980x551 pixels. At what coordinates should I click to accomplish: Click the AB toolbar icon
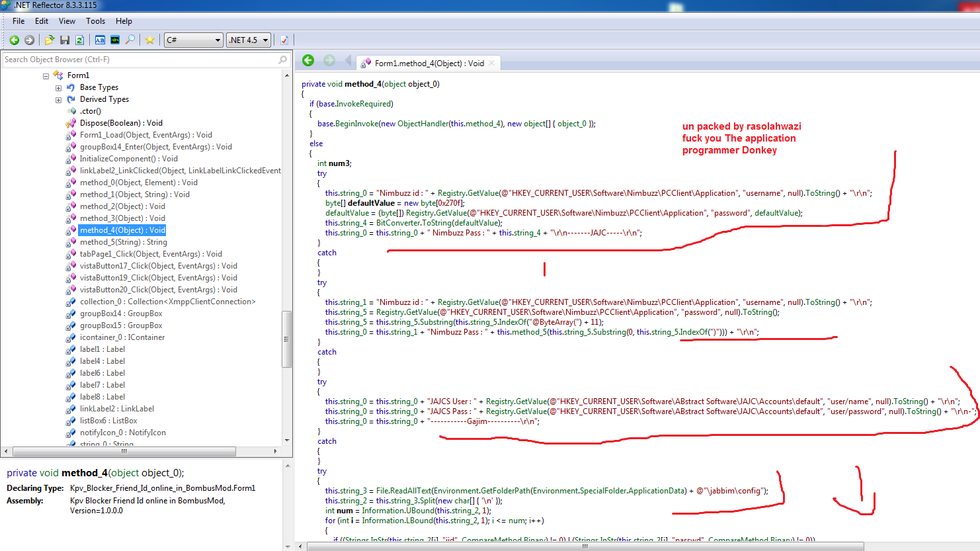pos(100,40)
